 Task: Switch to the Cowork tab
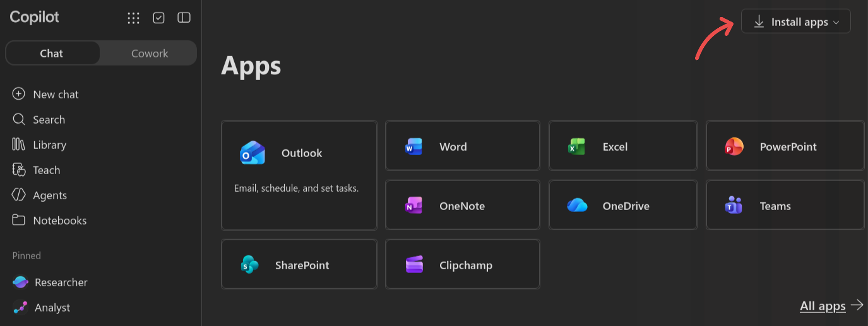coord(149,53)
